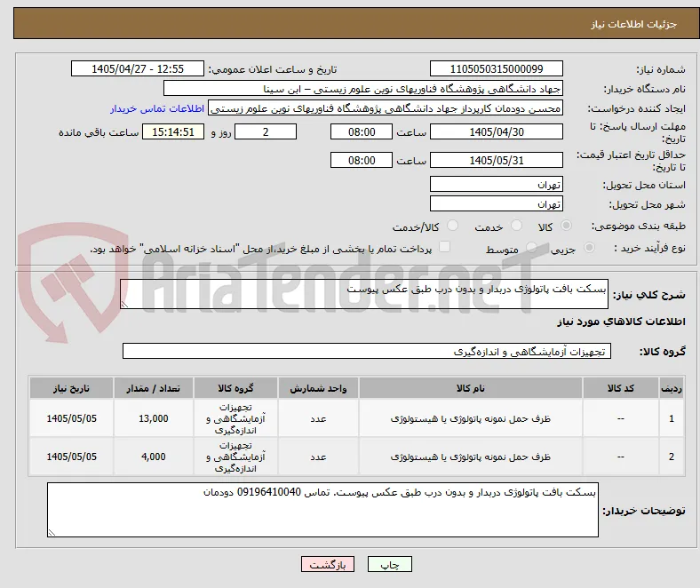The image size is (700, 588).
Task: Click the need date in row 1
Action: [x=71, y=418]
